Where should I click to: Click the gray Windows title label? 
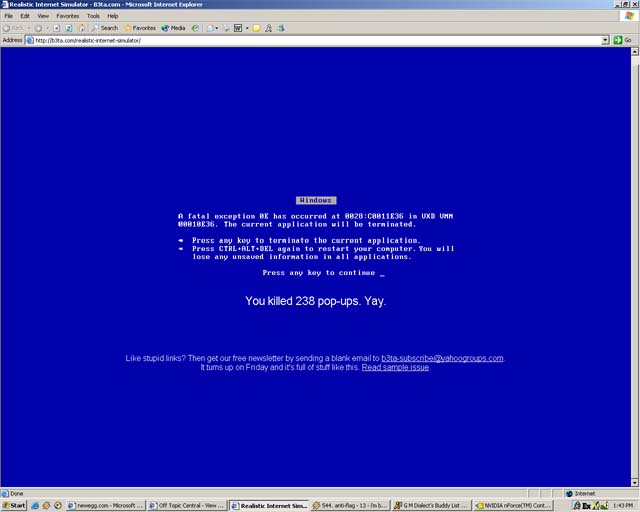(316, 200)
